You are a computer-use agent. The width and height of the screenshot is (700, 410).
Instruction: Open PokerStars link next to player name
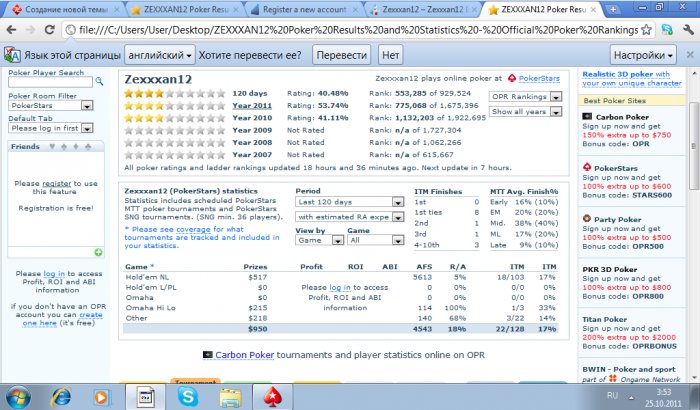click(539, 78)
